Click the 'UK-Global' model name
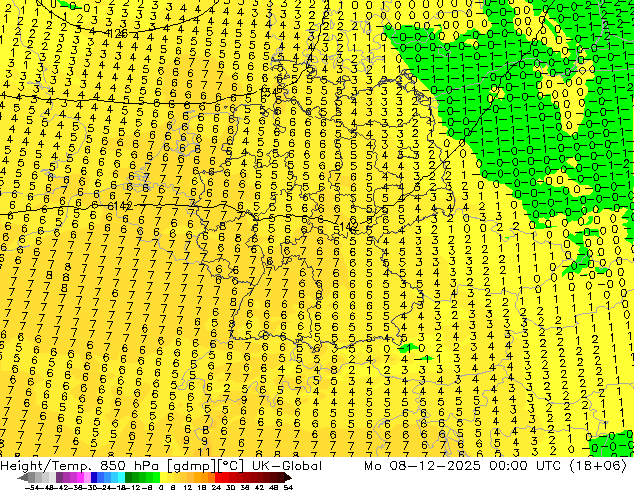Image resolution: width=634 pixels, height=490 pixels. pos(287,466)
